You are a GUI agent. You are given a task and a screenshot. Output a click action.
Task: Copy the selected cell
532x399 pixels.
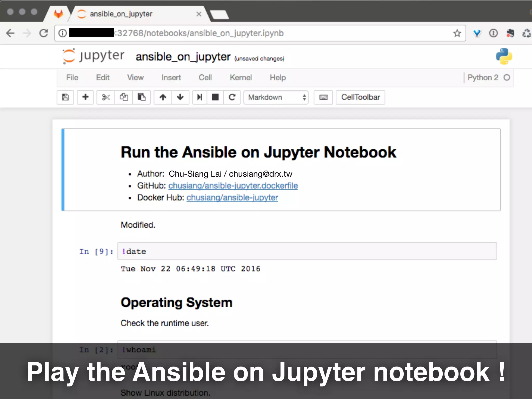(x=124, y=97)
